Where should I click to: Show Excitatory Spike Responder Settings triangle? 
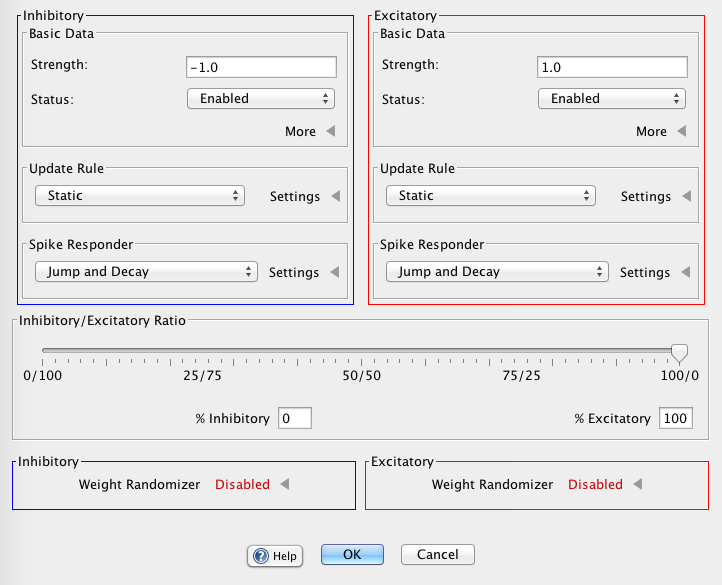pos(685,272)
